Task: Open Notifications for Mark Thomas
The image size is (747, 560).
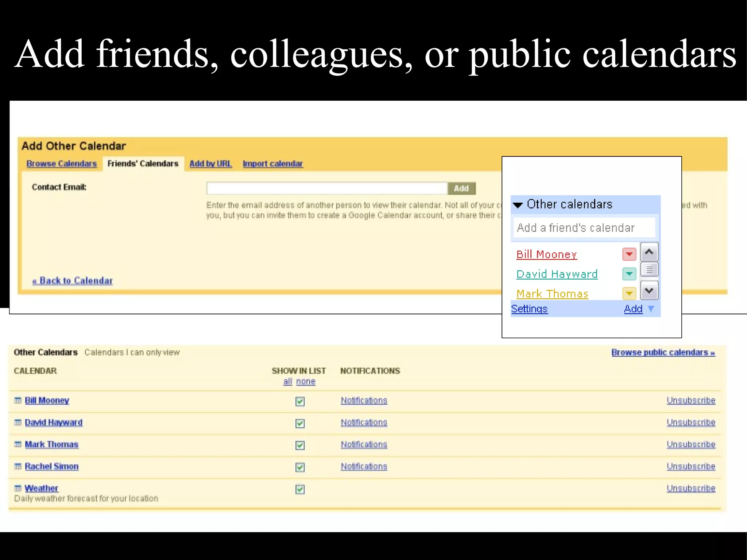Action: (x=364, y=444)
